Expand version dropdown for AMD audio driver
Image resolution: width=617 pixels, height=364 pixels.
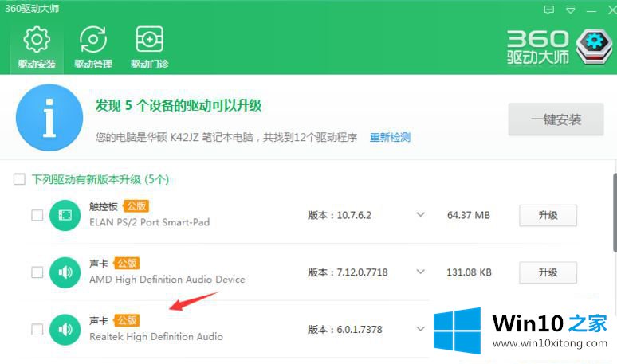click(421, 272)
